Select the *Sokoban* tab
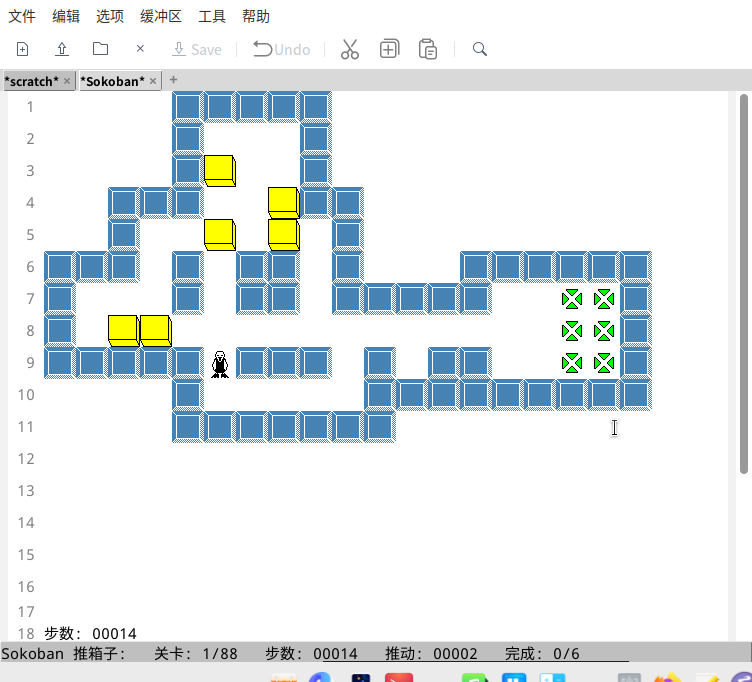 [x=112, y=81]
